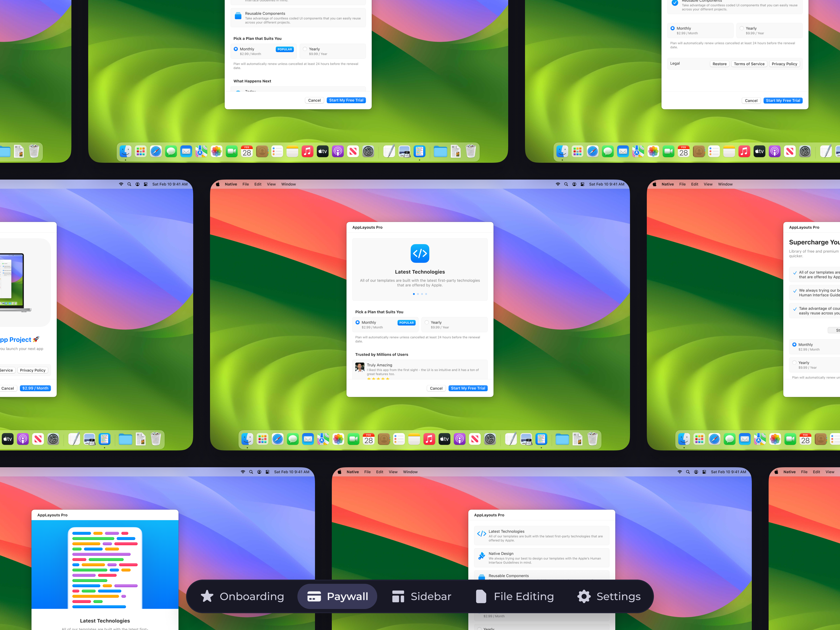The image size is (840, 630).
Task: Switch to the Settings tab
Action: click(x=609, y=596)
